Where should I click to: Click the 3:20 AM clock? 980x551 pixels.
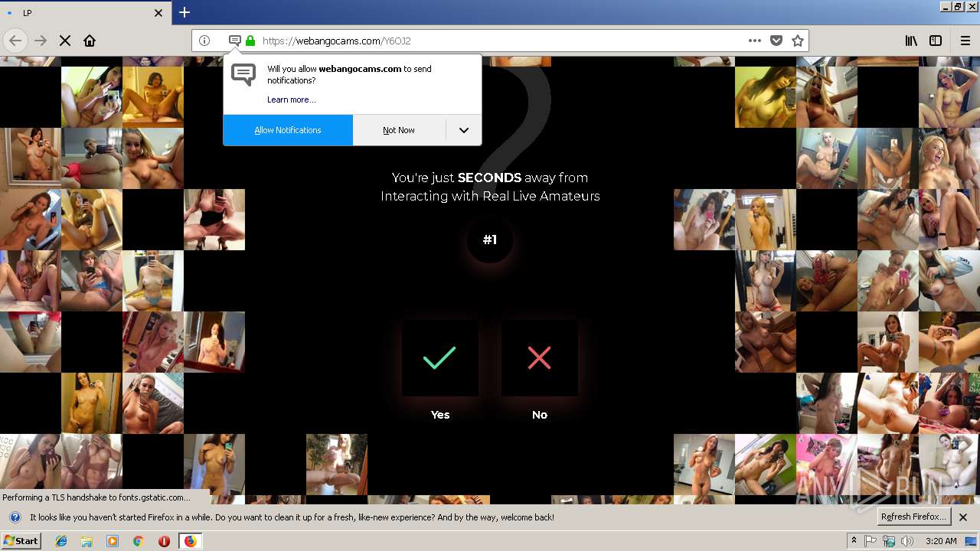coord(940,541)
